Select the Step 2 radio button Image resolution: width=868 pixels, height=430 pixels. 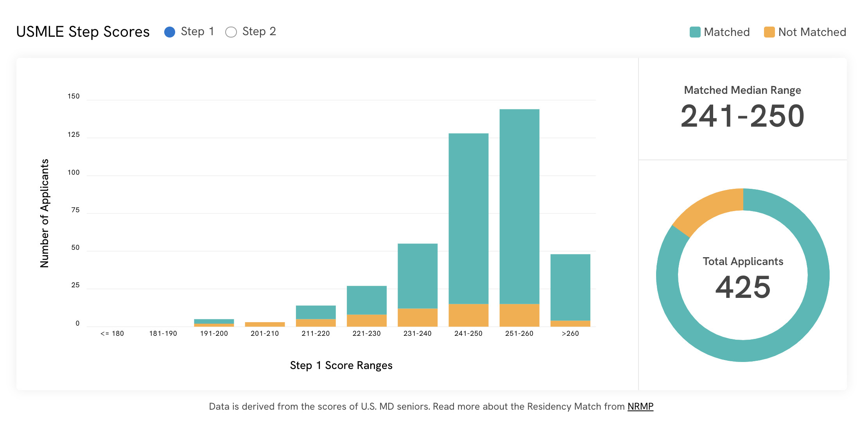[231, 32]
